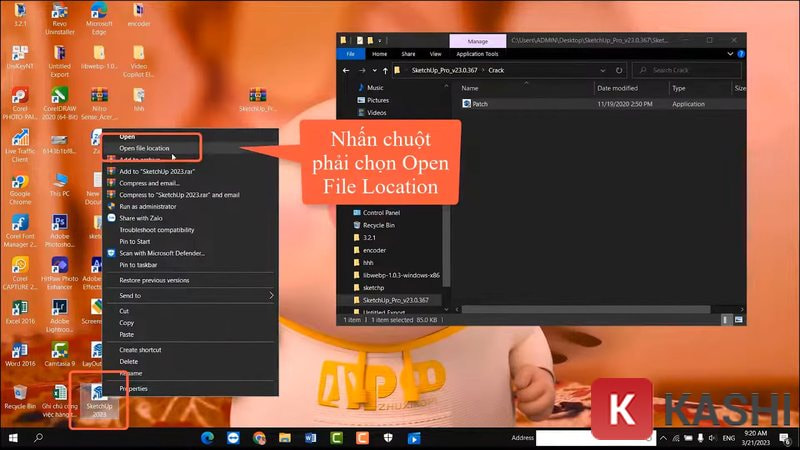Expand the Send to submenu
Viewport: 800px width, 450px height.
coord(191,295)
